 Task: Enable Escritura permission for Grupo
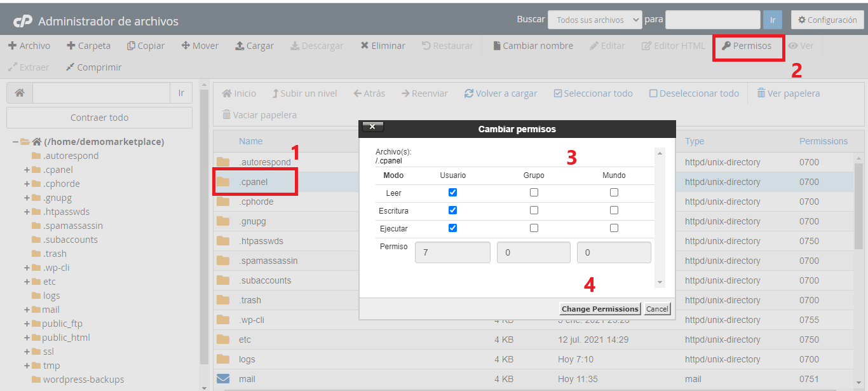(x=534, y=210)
